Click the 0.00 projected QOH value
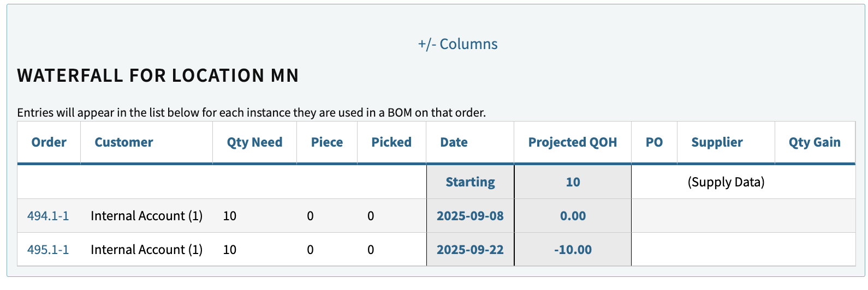This screenshot has width=868, height=290. point(573,216)
